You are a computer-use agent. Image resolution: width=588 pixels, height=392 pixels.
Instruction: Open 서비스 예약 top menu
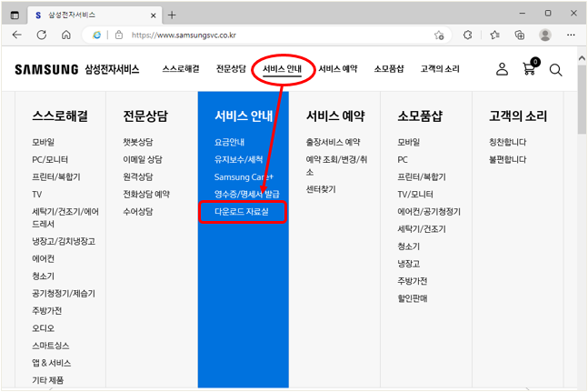[x=338, y=69]
